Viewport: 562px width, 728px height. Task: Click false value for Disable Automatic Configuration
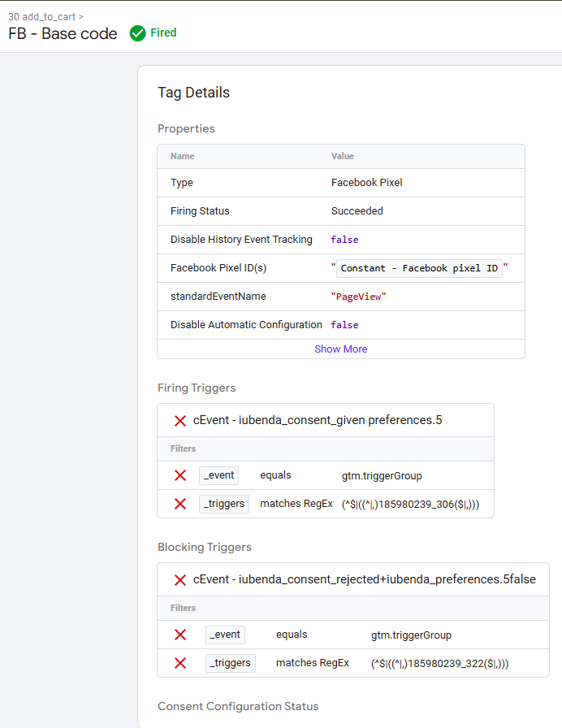(344, 325)
